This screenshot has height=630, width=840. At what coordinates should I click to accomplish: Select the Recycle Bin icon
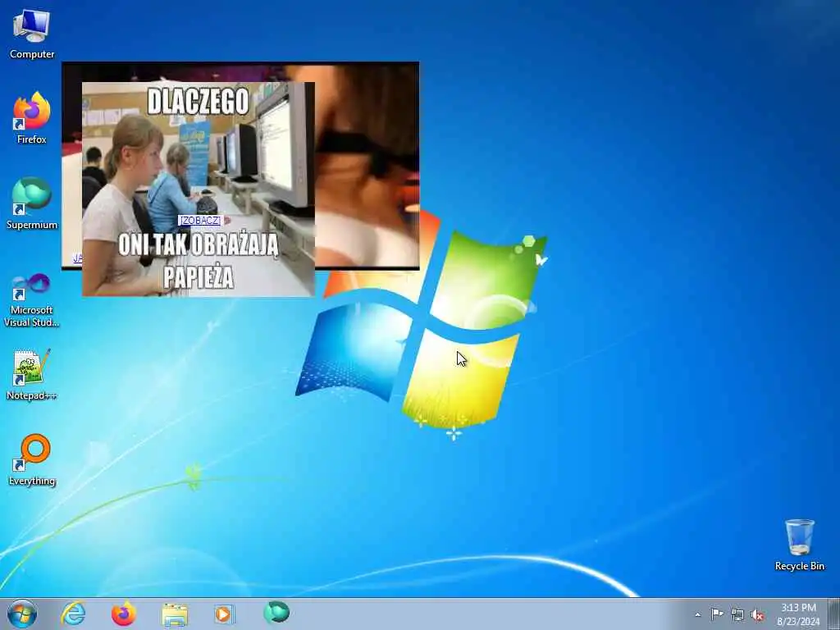[799, 545]
